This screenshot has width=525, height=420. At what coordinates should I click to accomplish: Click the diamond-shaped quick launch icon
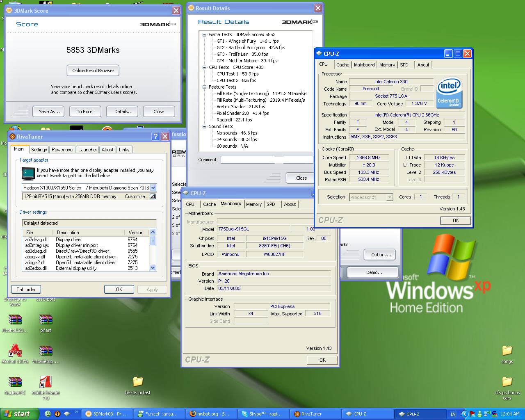pos(67,414)
